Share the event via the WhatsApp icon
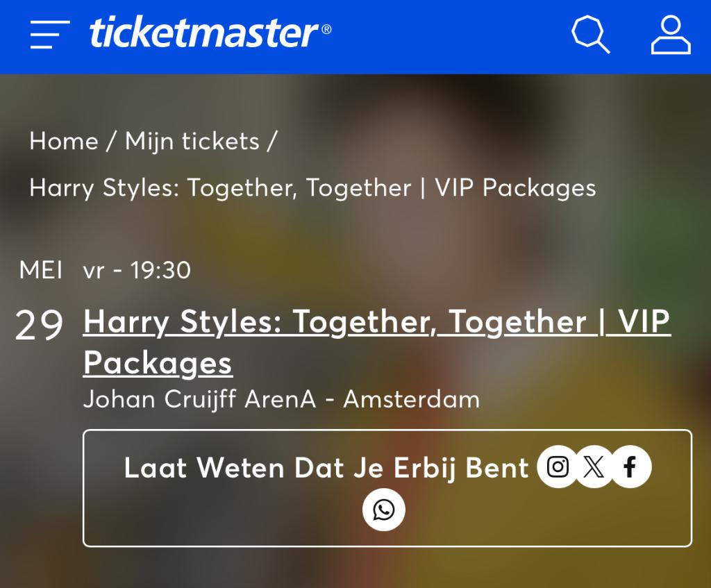The image size is (711, 588). pyautogui.click(x=384, y=509)
